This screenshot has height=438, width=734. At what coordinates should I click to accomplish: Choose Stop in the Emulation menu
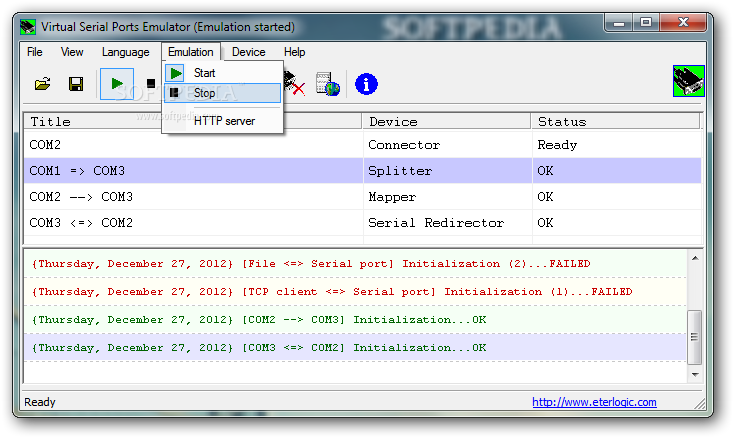[223, 93]
